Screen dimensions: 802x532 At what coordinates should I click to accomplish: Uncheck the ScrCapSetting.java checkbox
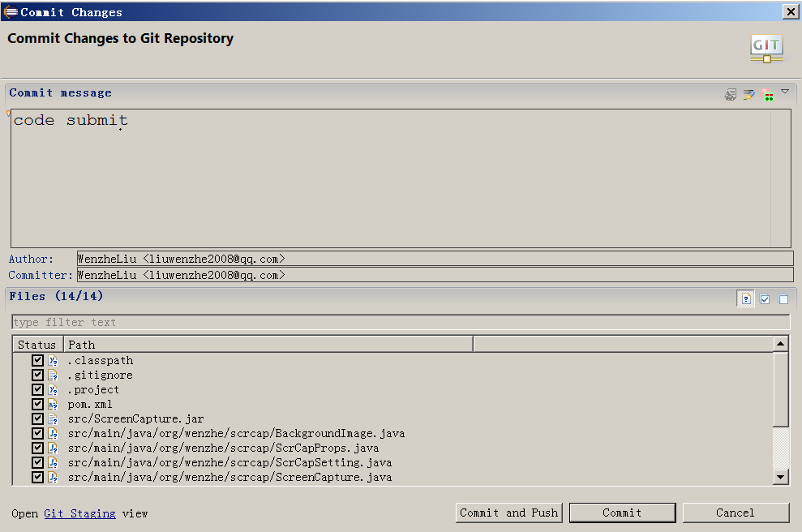pyautogui.click(x=37, y=462)
